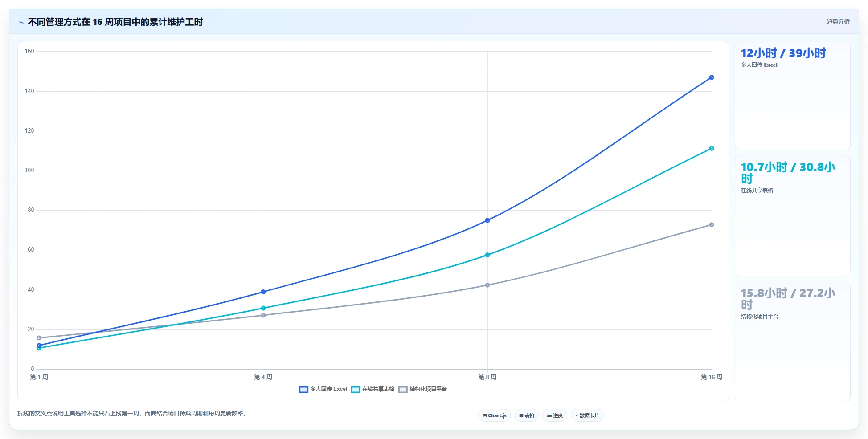The image size is (868, 439).
Task: Select the cyan 在线共享表格 point at 第 16 周
Action: click(x=712, y=149)
